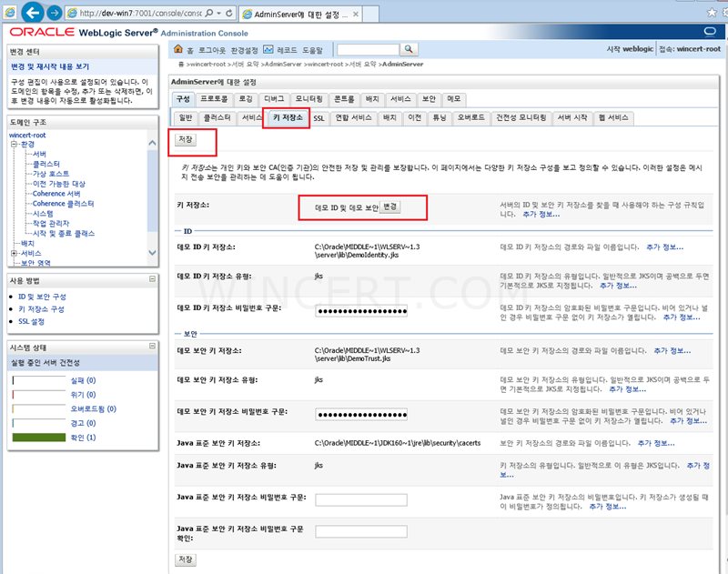This screenshot has width=728, height=574.
Task: Switch to the 로깅 tab
Action: tap(246, 99)
